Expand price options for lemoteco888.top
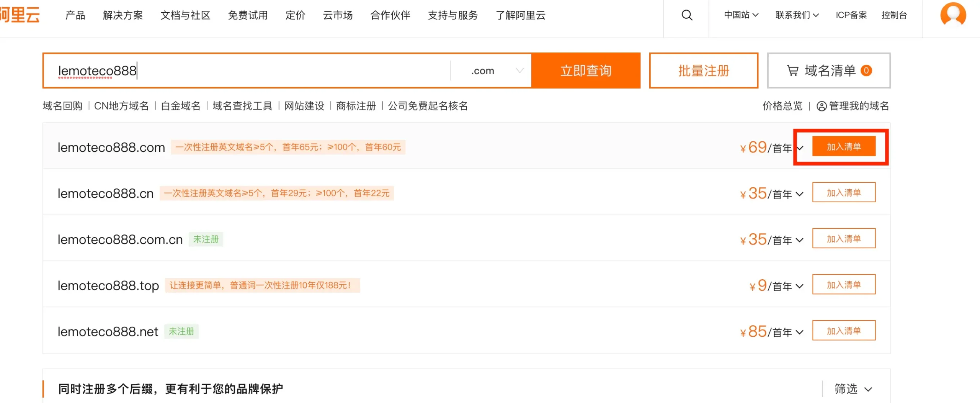Screen dimensions: 980x403 pos(799,286)
